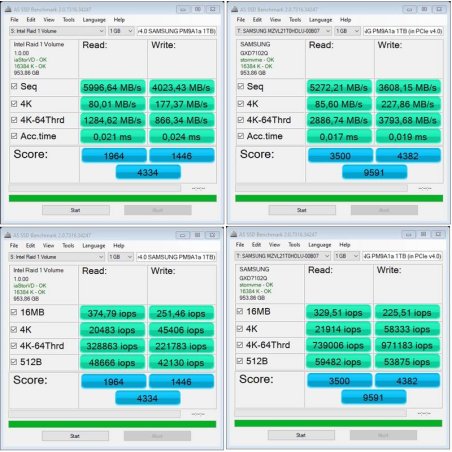Select 4K-64Thrd read value 328863 iops
Image resolution: width=452 pixels, height=452 pixels.
click(x=112, y=346)
